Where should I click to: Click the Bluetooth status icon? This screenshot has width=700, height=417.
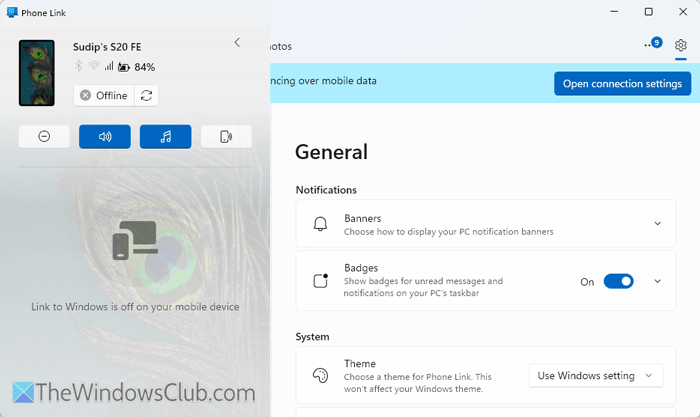(x=78, y=66)
